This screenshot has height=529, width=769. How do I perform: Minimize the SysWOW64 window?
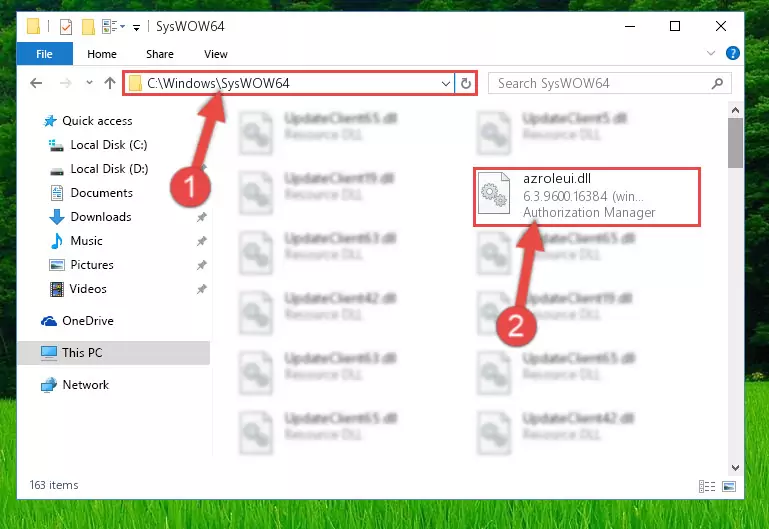(630, 26)
